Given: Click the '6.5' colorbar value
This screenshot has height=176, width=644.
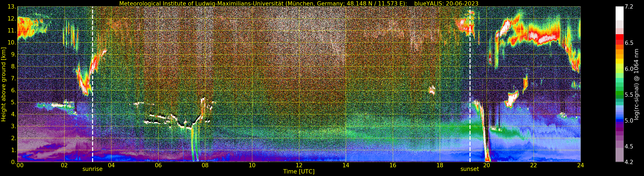Looking at the screenshot, I should tap(629, 43).
